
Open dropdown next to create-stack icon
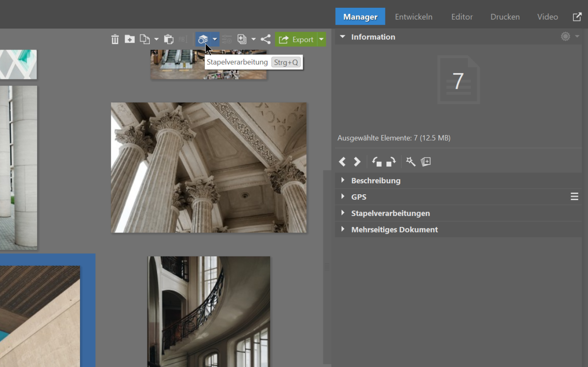(254, 40)
